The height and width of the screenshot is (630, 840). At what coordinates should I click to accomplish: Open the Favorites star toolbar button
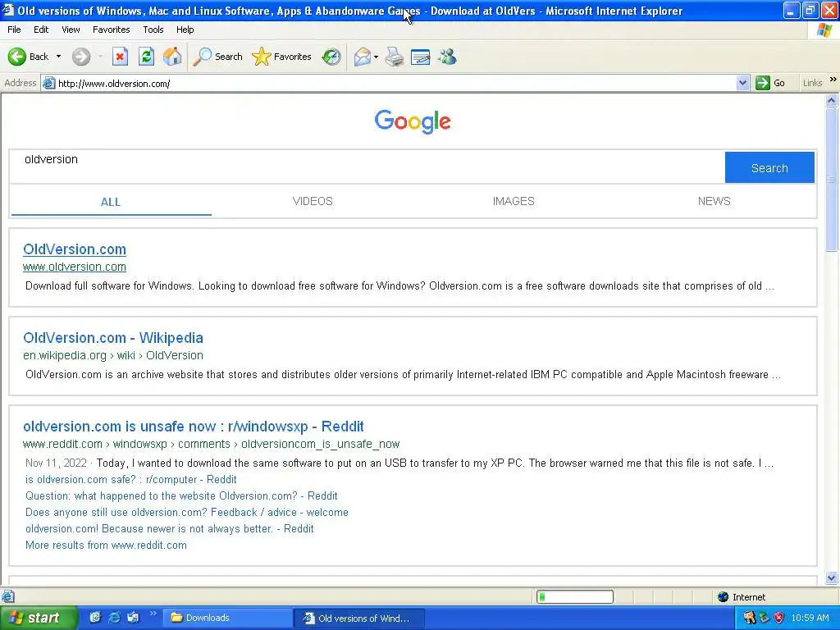pyautogui.click(x=281, y=57)
